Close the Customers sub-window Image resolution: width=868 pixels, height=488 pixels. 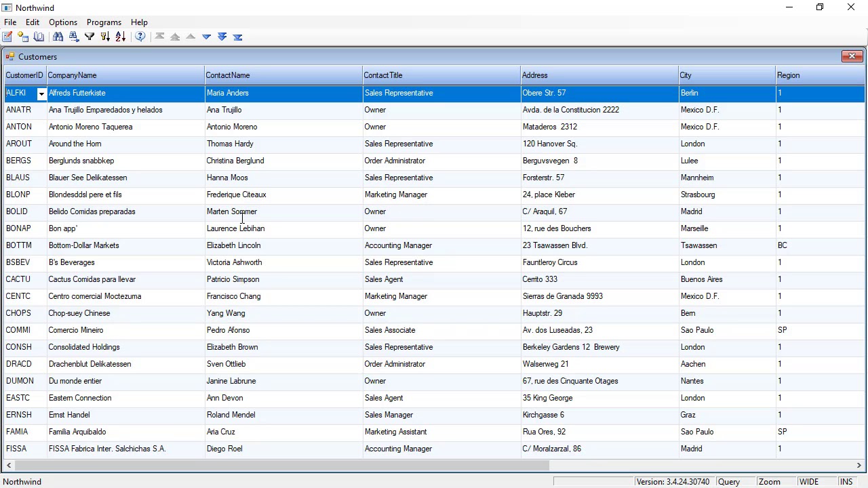852,56
